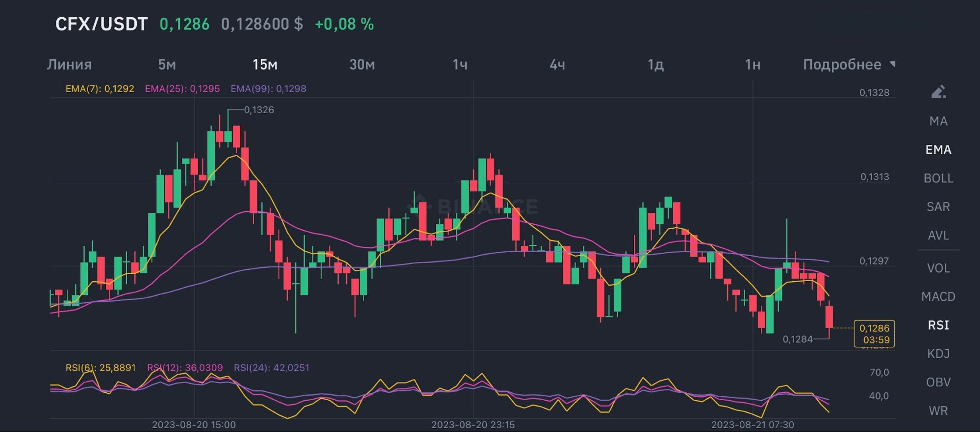The width and height of the screenshot is (980, 432).
Task: Click the RSI 70,0 axis label
Action: coord(879,372)
